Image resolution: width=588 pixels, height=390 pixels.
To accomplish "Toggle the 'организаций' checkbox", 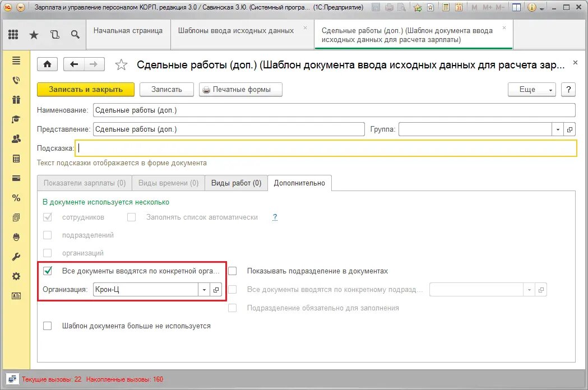I will [x=47, y=253].
